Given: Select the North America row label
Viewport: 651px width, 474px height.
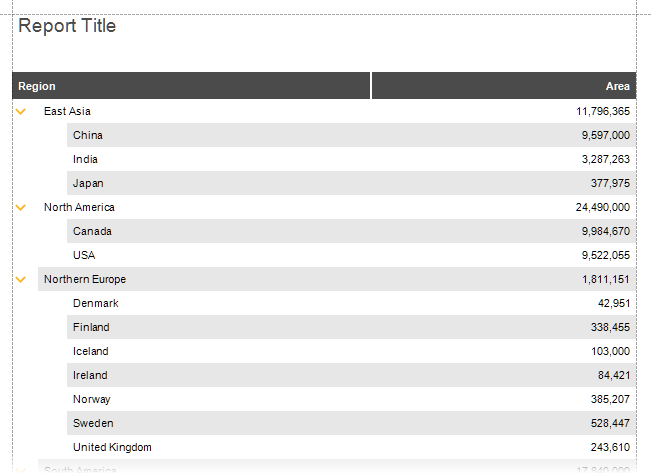Looking at the screenshot, I should 79,207.
